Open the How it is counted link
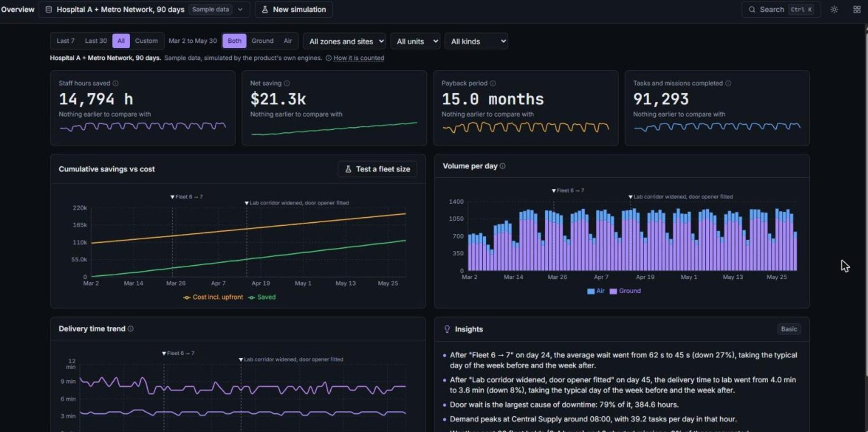Screen dimensions: 868x432 click(x=359, y=58)
